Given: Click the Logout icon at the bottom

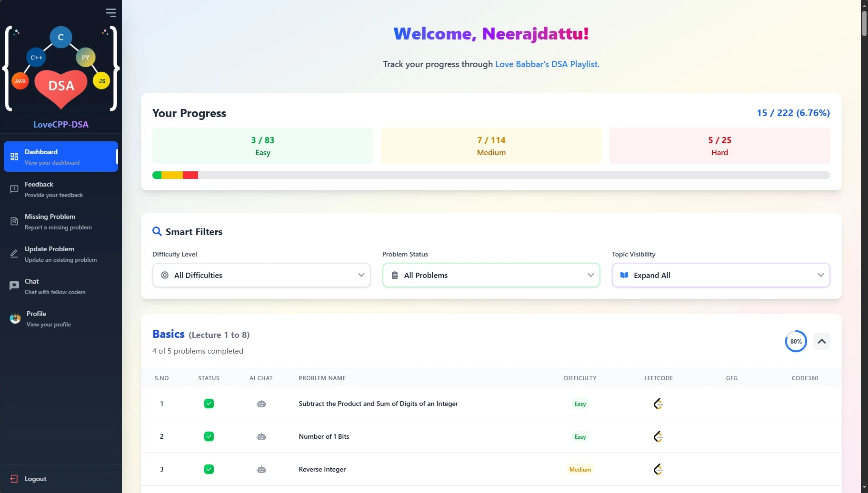Looking at the screenshot, I should pyautogui.click(x=15, y=478).
